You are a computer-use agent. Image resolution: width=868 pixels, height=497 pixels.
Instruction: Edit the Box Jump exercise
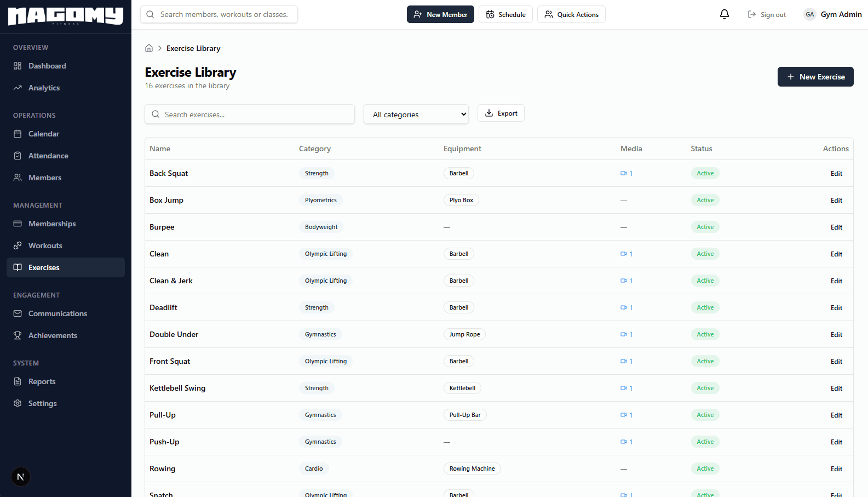pyautogui.click(x=836, y=200)
